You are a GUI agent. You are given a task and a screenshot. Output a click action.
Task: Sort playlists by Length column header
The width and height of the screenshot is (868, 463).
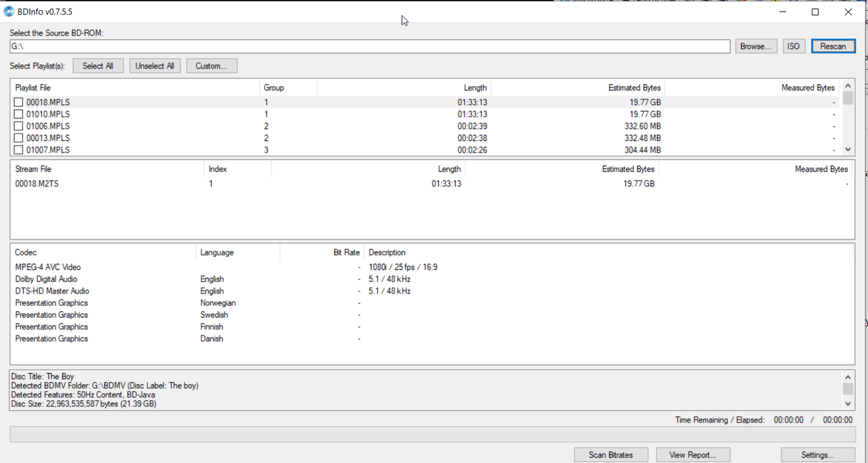pos(403,87)
